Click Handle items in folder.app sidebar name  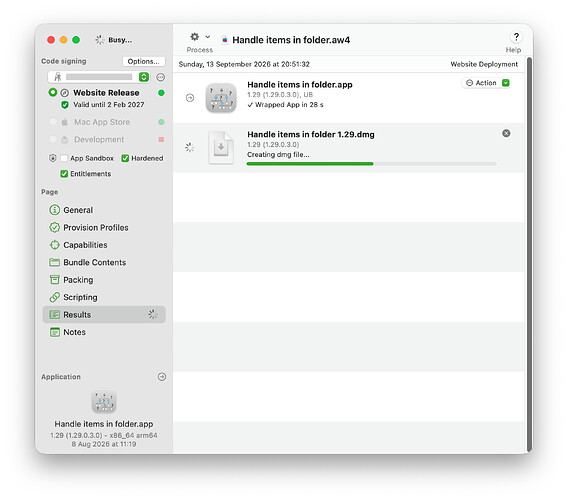(104, 424)
